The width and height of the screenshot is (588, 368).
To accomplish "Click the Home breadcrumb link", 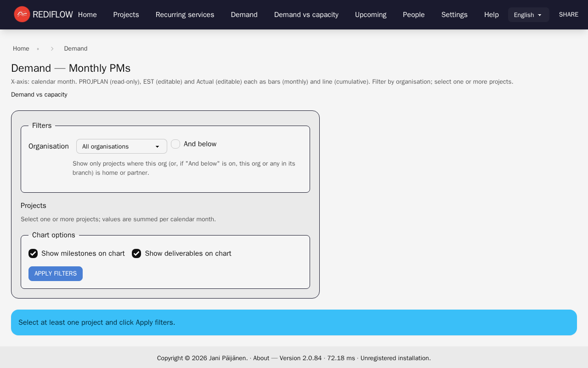I will 21,49.
